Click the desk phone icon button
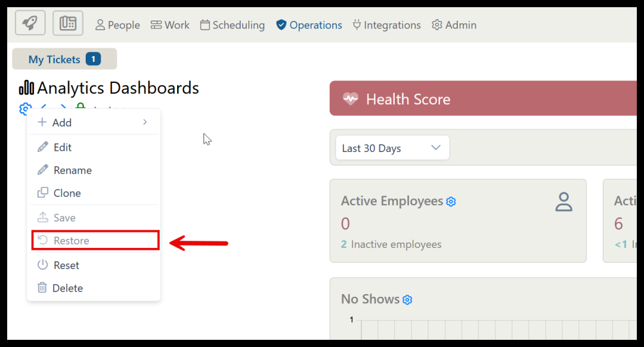 68,24
